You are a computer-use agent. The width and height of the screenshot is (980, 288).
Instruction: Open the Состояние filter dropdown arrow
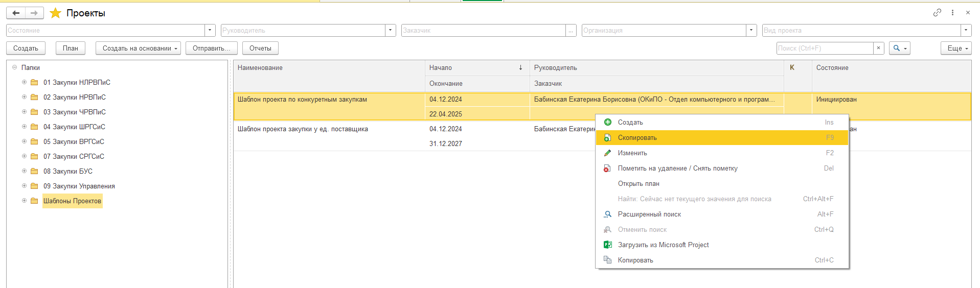[210, 30]
